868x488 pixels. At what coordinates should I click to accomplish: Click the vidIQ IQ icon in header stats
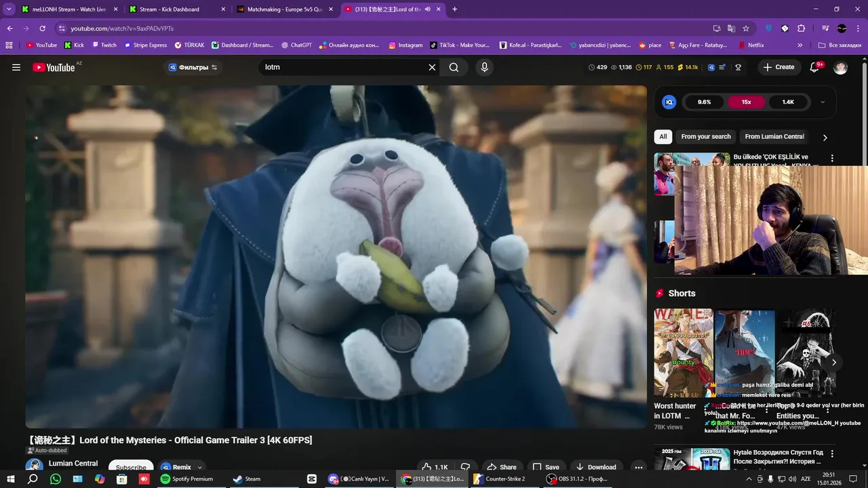click(x=711, y=67)
